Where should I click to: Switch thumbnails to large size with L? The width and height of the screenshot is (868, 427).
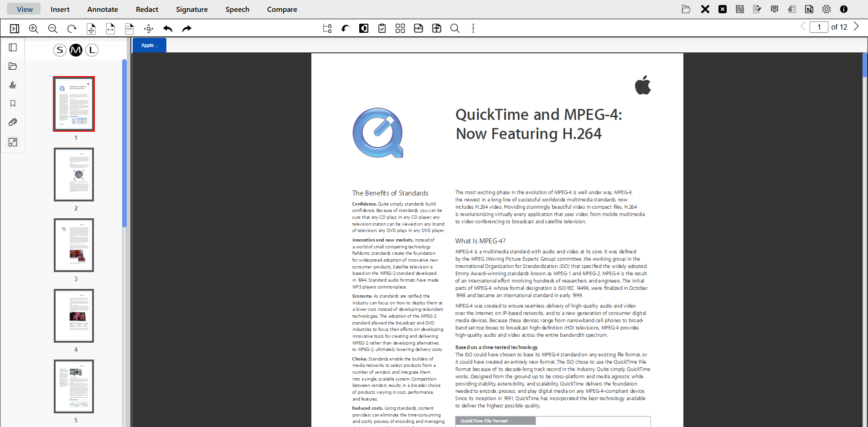tap(92, 50)
